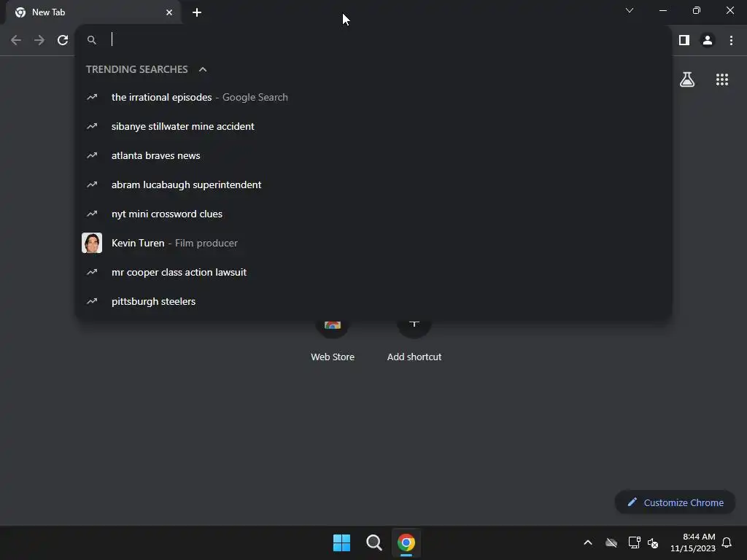Close the New Tab tab

[169, 12]
